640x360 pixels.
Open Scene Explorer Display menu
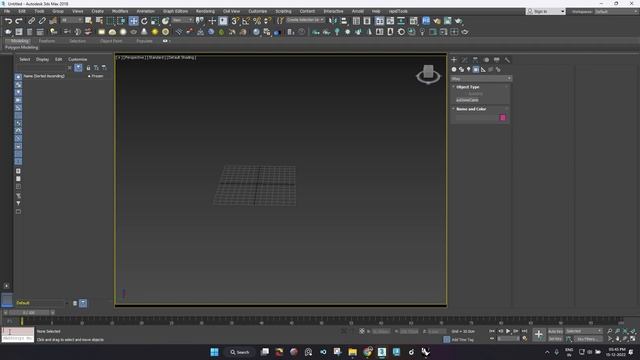coord(42,59)
